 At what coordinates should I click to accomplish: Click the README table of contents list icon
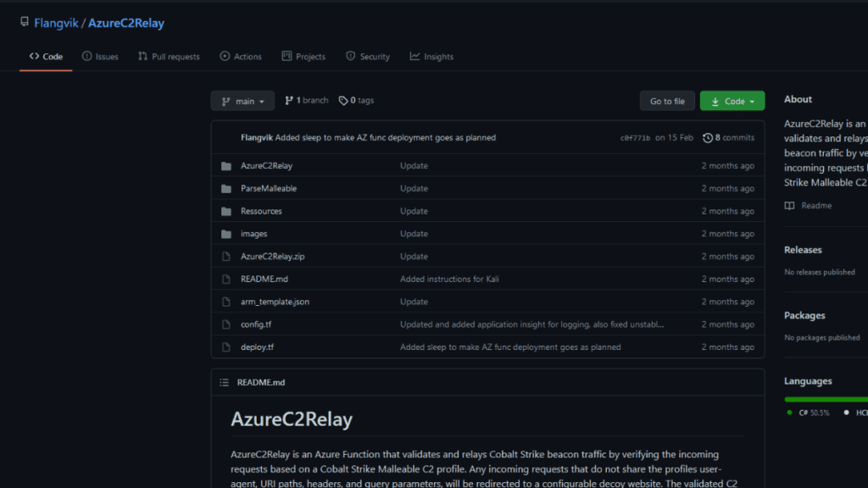(x=224, y=382)
